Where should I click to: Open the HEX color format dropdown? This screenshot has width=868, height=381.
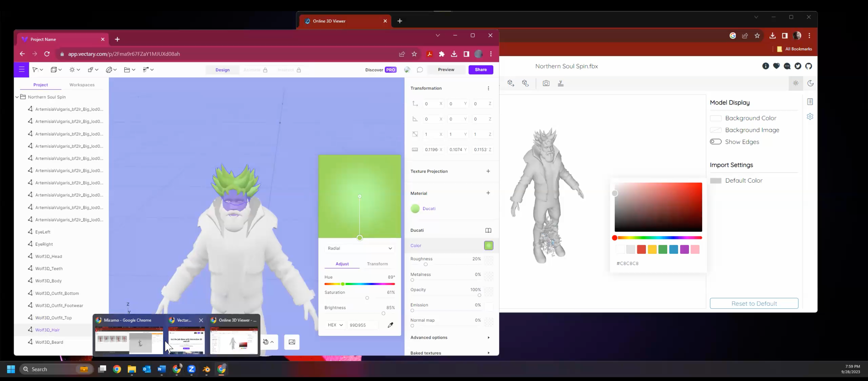click(x=335, y=325)
